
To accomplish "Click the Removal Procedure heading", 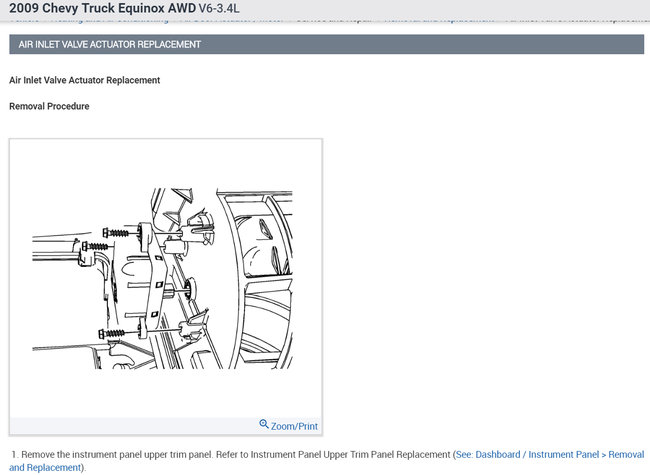I will 49,107.
